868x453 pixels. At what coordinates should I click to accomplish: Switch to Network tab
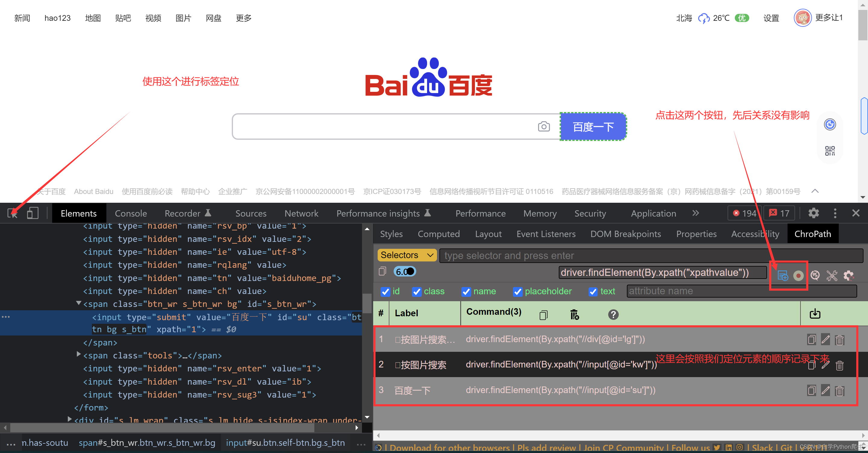(x=301, y=214)
